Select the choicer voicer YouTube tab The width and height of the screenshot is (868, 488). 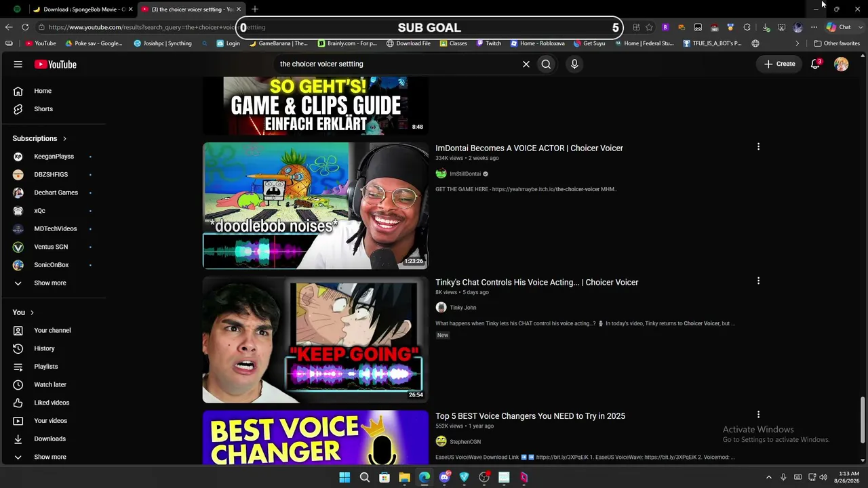[191, 9]
